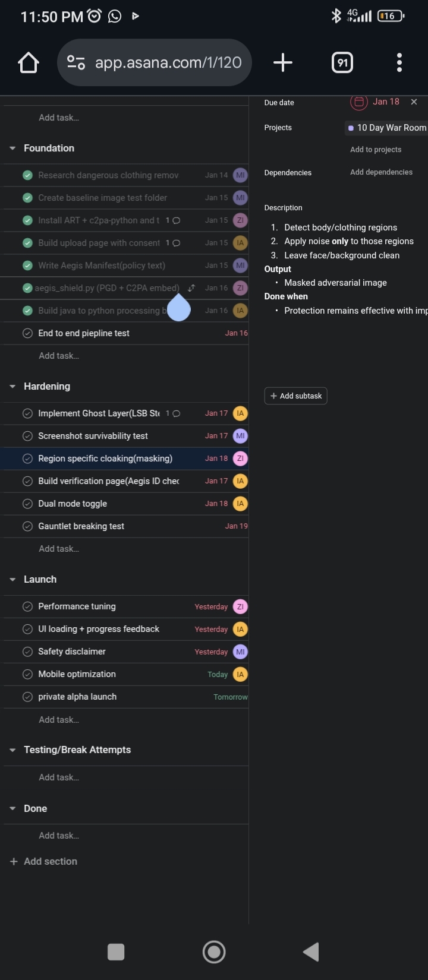
Task: Open a new browser tab
Action: click(283, 62)
